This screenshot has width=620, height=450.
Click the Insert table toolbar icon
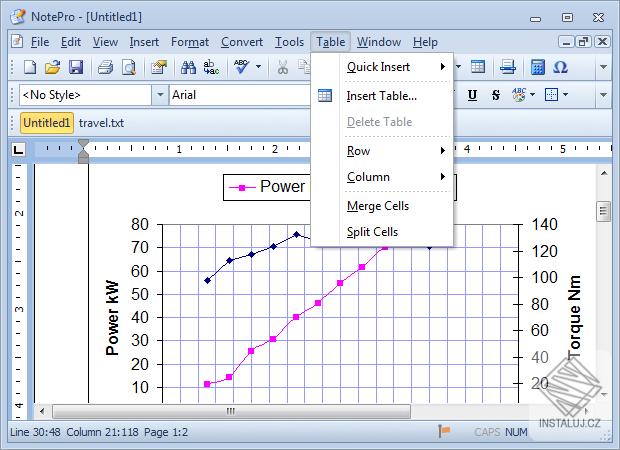click(478, 67)
